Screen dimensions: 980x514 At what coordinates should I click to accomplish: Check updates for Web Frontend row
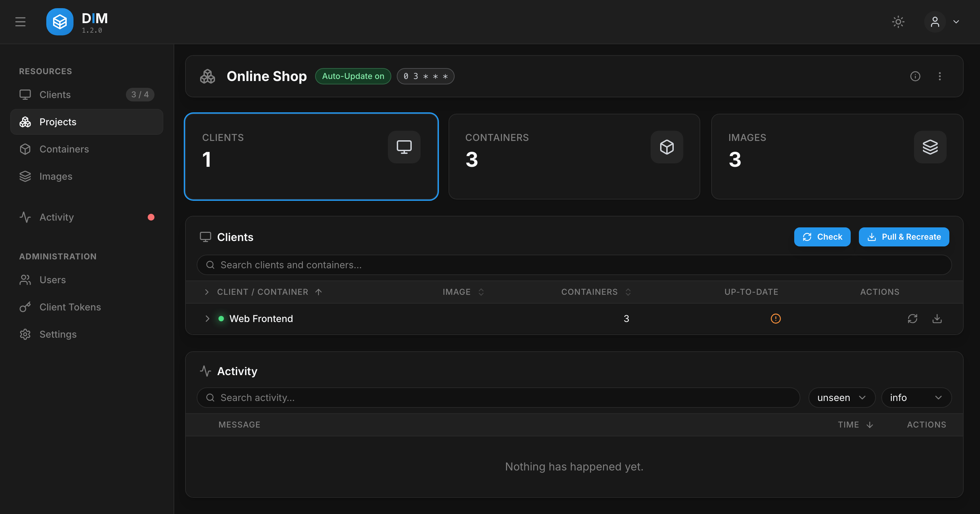coord(913,319)
